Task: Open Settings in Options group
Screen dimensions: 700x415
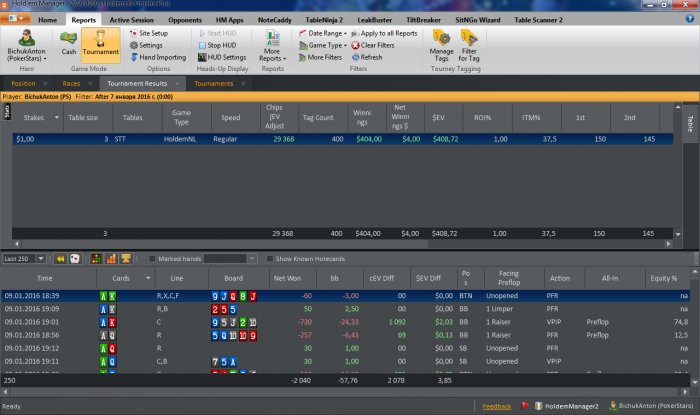Action: pyautogui.click(x=146, y=45)
